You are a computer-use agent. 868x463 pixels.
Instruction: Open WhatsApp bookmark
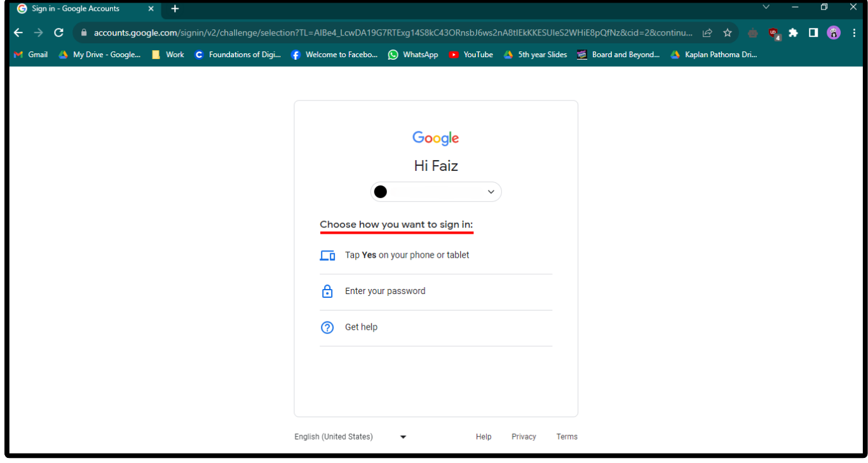[413, 55]
